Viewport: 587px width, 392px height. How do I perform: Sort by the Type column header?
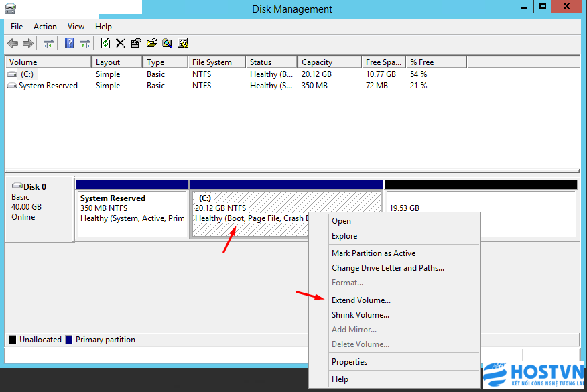(x=165, y=62)
